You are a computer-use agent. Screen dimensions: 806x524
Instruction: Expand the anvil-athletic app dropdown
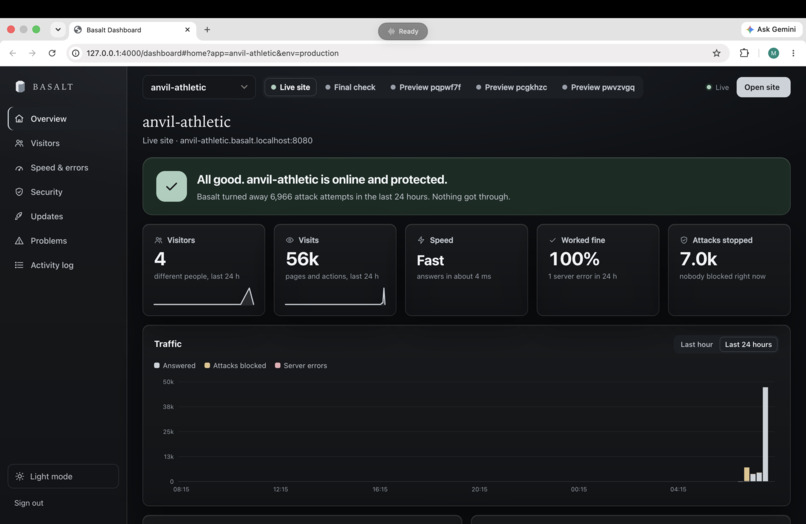(x=198, y=87)
